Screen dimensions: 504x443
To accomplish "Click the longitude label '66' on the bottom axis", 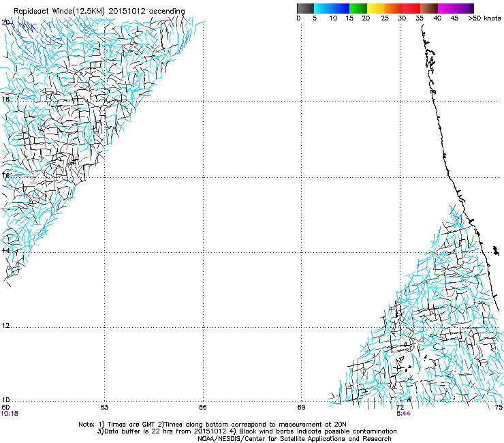I will tap(202, 408).
